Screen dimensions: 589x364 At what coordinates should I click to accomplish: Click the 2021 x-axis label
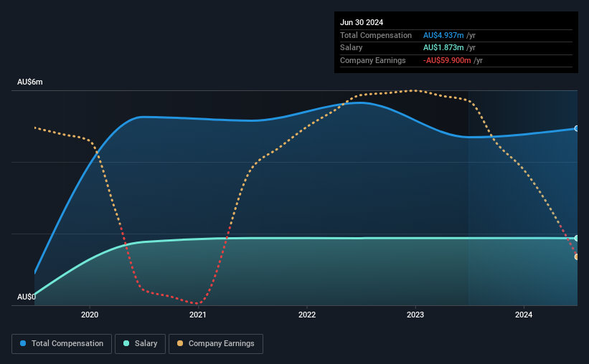pyautogui.click(x=198, y=315)
